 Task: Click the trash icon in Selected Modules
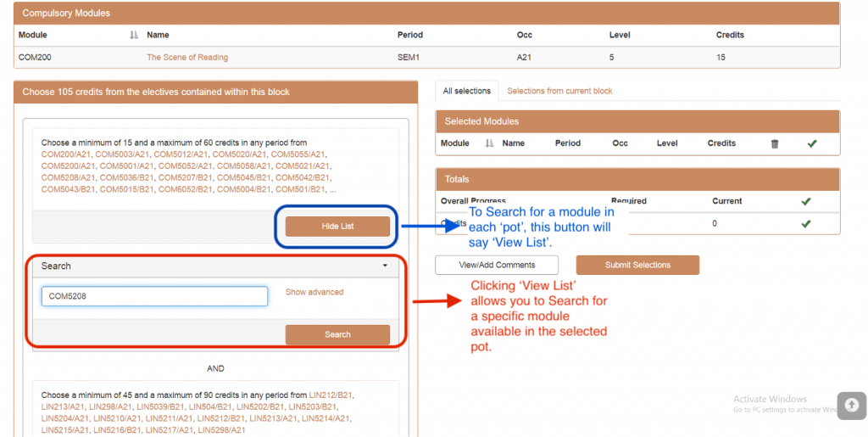pyautogui.click(x=774, y=144)
